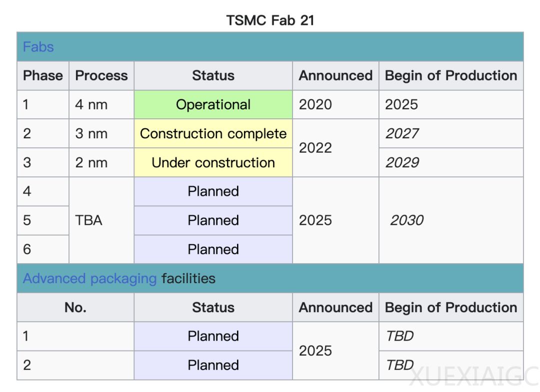Select the "Planned" status in Phase 5 row
The width and height of the screenshot is (540, 392).
[x=213, y=220]
